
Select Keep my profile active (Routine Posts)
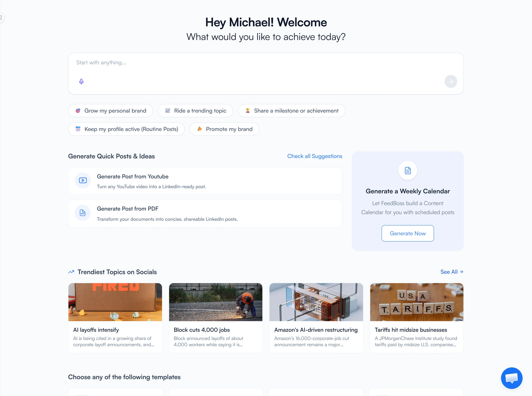(126, 129)
